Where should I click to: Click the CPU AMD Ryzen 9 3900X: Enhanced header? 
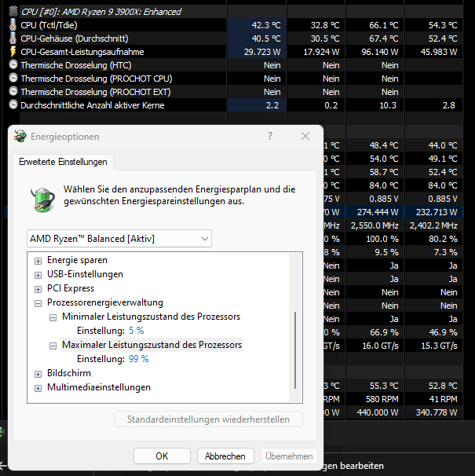[x=100, y=12]
